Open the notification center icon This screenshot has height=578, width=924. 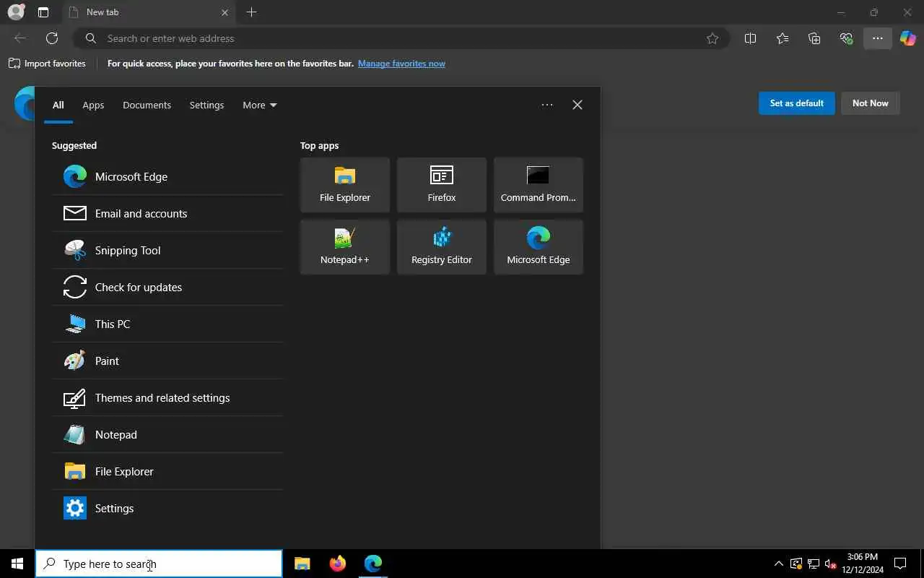pos(900,564)
